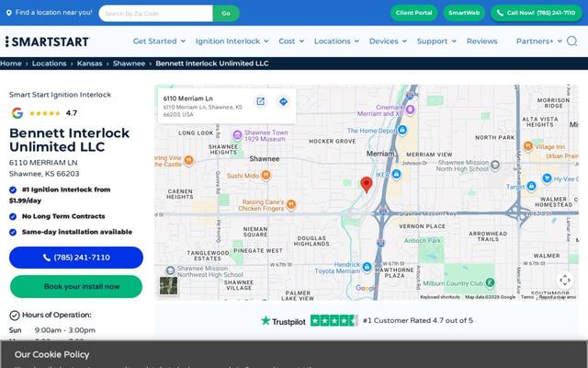
Task: Click the Target store marker
Action: [531, 186]
